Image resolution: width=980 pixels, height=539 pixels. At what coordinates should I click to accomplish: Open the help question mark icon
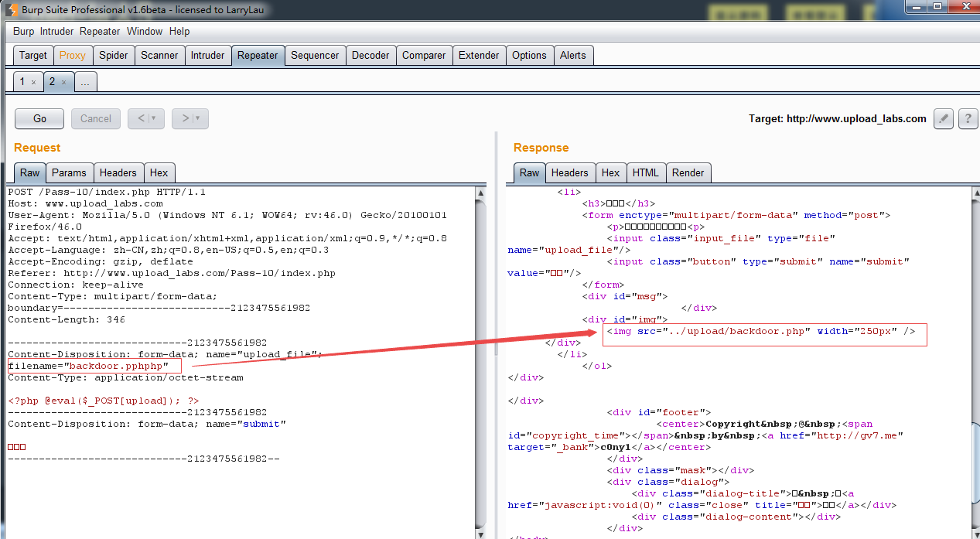click(x=968, y=118)
